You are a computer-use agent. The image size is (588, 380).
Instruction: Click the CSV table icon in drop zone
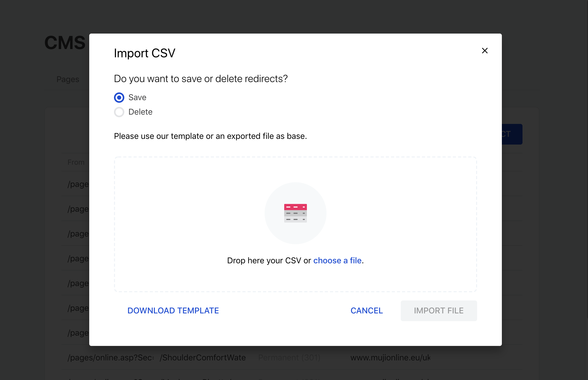click(295, 213)
